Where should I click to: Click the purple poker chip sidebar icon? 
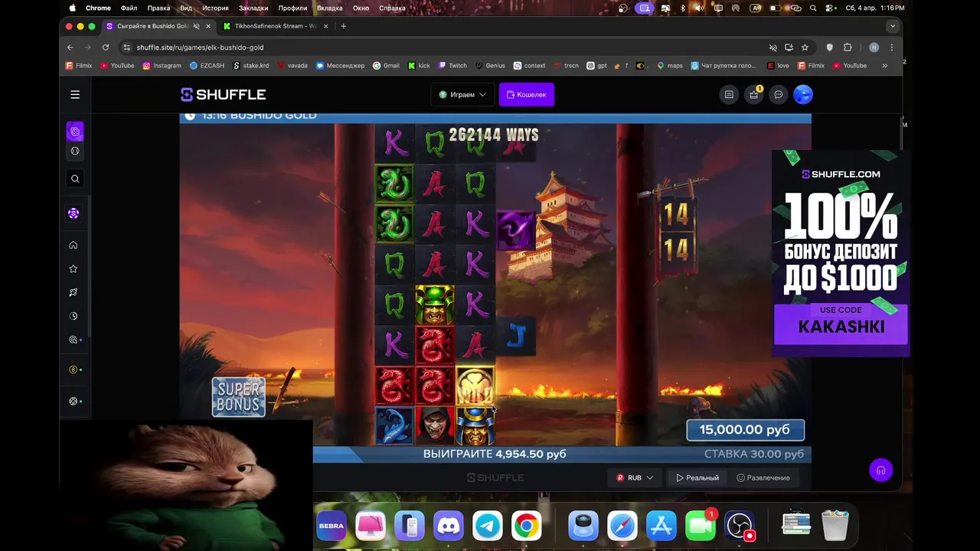[x=73, y=214]
